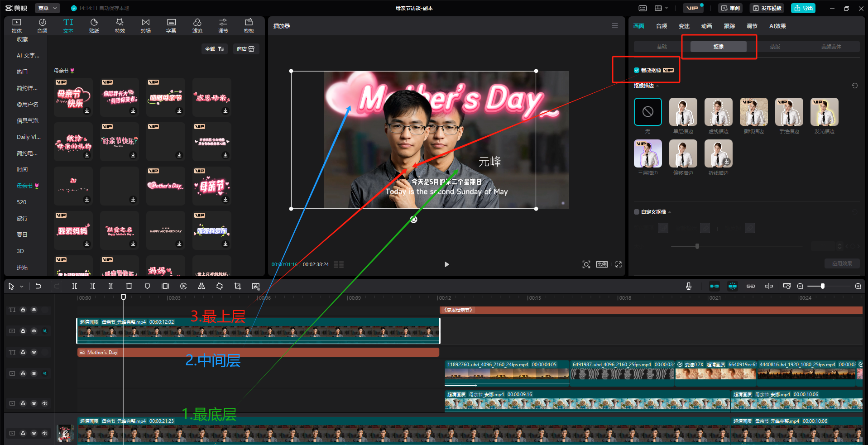The height and width of the screenshot is (445, 868).
Task: Click the VIP button in title bar
Action: pyautogui.click(x=693, y=8)
